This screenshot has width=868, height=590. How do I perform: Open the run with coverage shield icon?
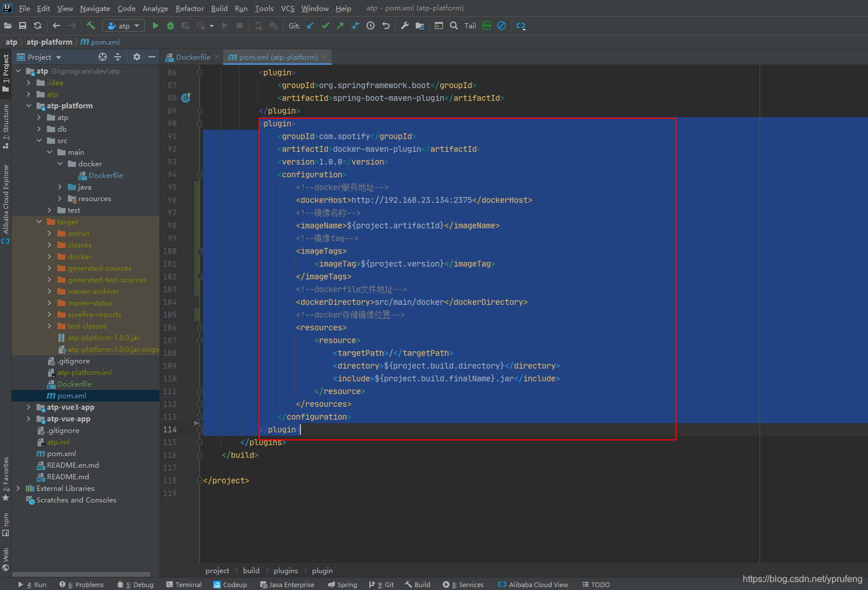[x=185, y=26]
